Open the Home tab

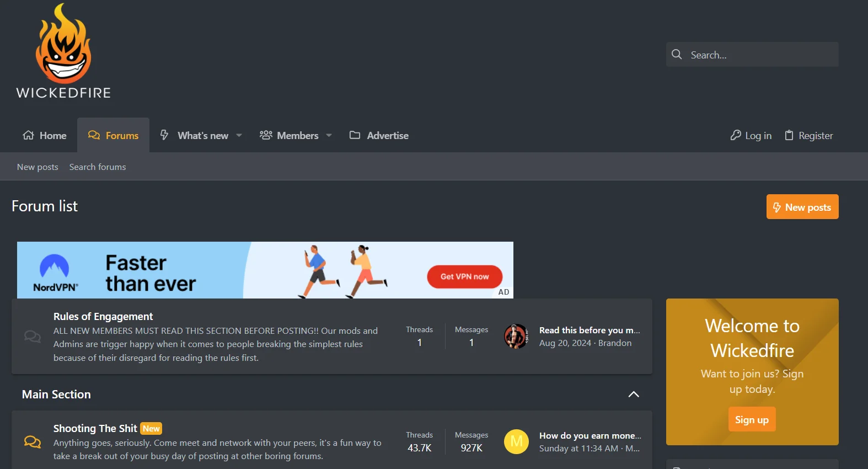click(x=45, y=135)
